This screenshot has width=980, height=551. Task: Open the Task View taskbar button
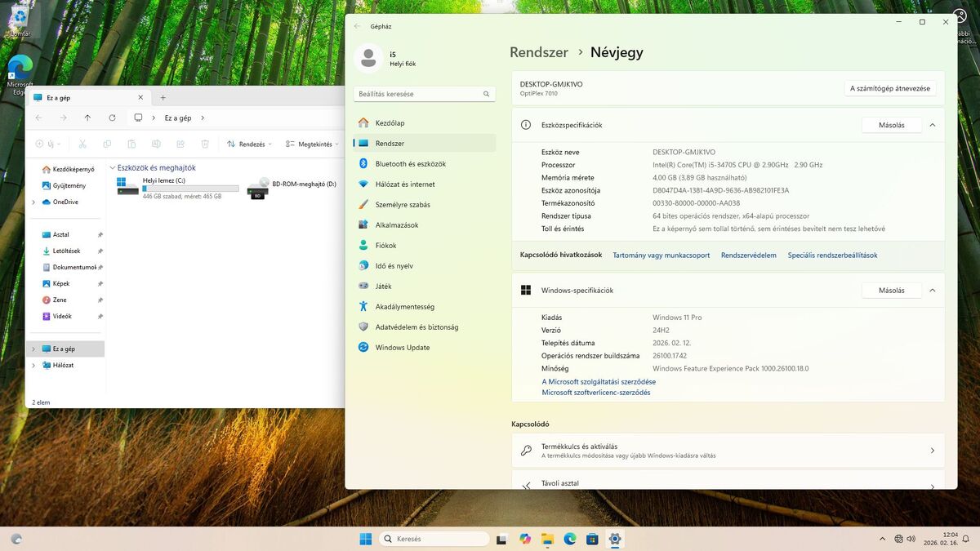(x=501, y=539)
